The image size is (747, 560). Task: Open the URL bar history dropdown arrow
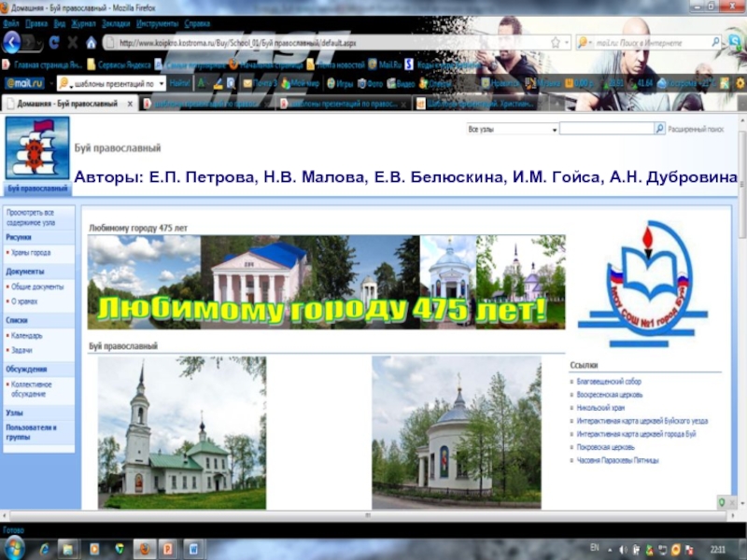568,43
